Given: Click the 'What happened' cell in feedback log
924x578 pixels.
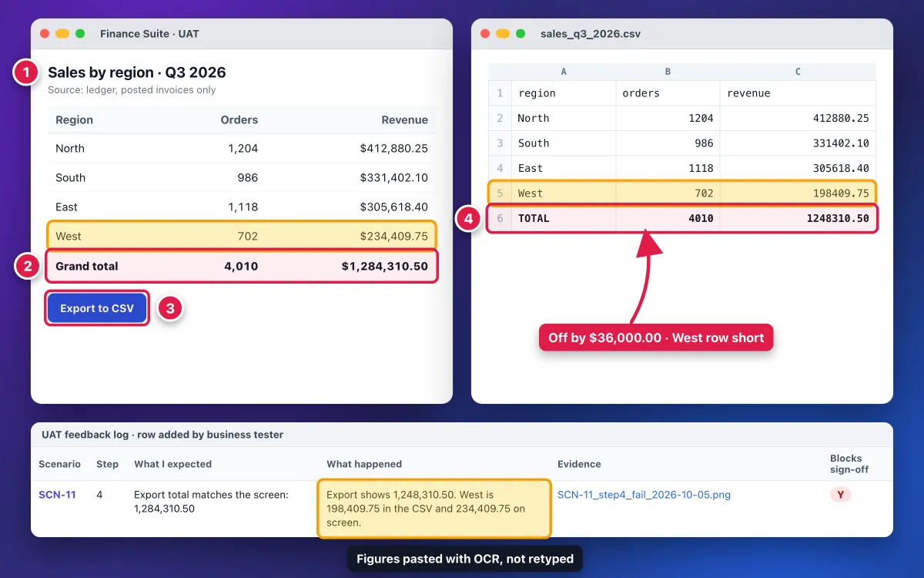Looking at the screenshot, I should (x=434, y=509).
